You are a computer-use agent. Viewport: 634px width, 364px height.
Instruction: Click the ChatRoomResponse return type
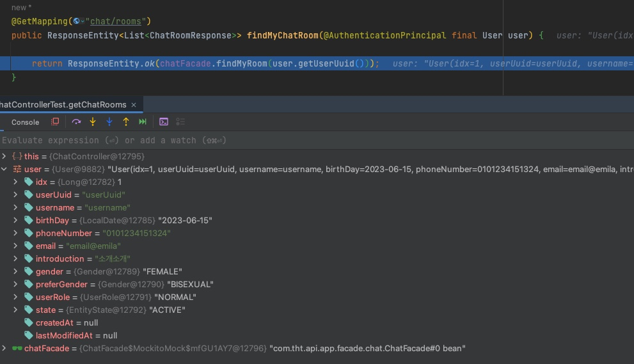[x=191, y=35]
